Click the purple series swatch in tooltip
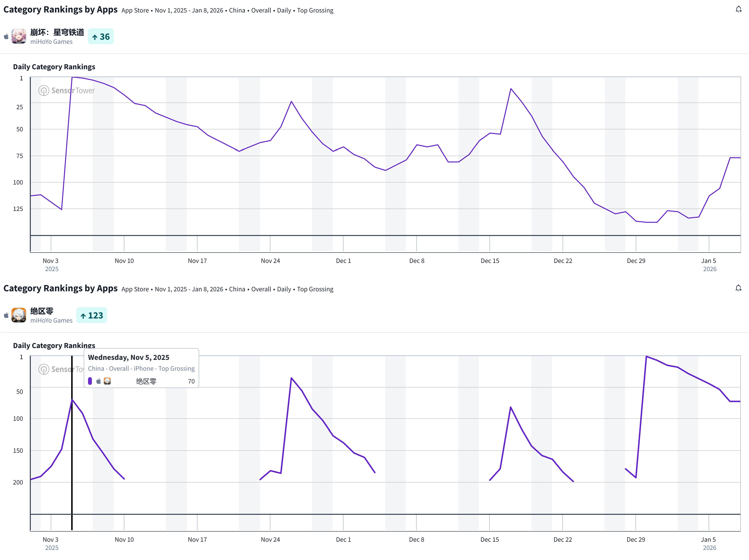The image size is (749, 560). (90, 381)
